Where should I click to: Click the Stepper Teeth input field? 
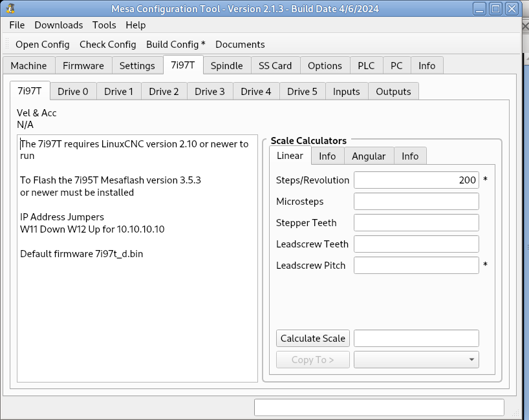point(416,222)
